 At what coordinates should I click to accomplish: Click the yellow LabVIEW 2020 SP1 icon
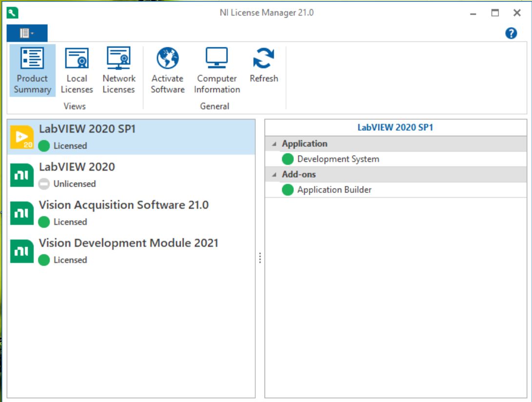21,137
